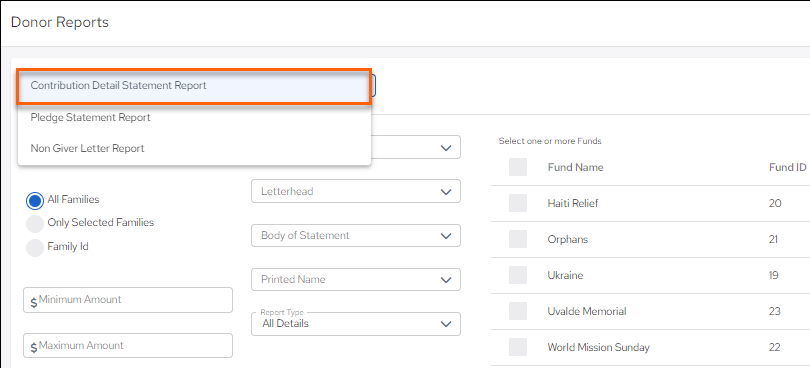Open the Body of Statement dropdown
Viewport: 810px width, 368px height.
355,236
